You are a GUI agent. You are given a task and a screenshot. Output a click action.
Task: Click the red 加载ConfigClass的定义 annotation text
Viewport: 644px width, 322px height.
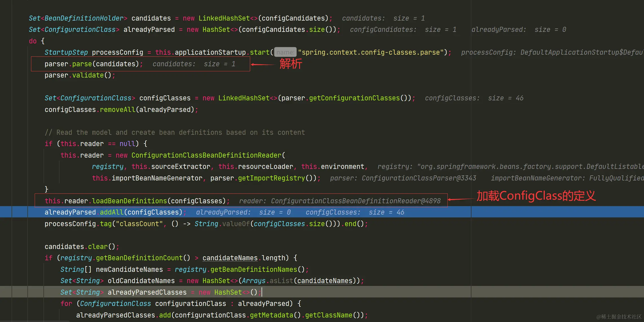click(x=536, y=196)
